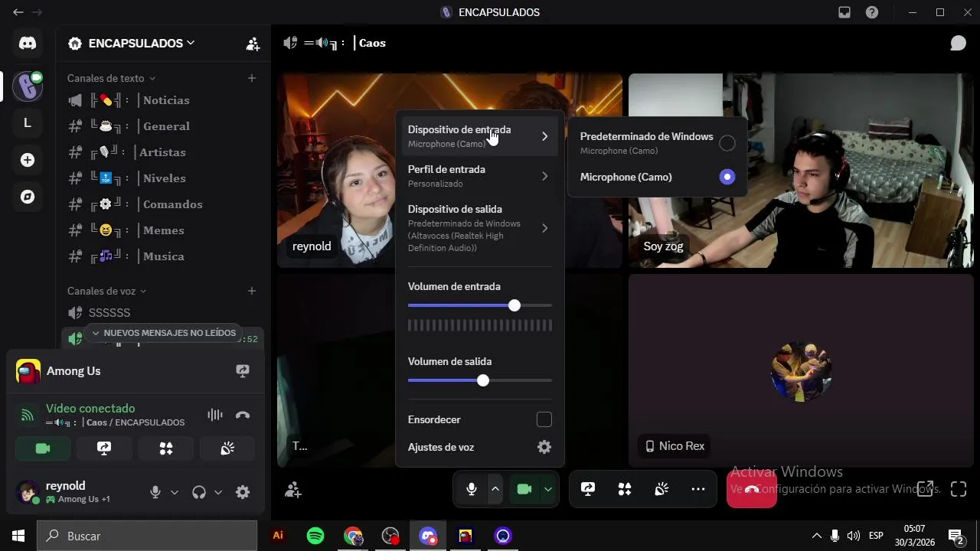980x551 pixels.
Task: Open Dispositivo de entrada submenu
Action: pos(479,136)
